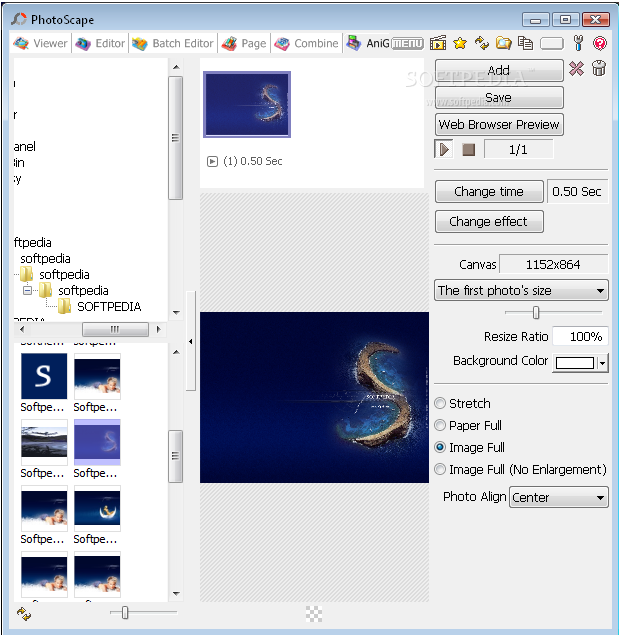The image size is (619, 635).
Task: Select the SOFTPEDIA folder in the tree
Action: (x=109, y=307)
